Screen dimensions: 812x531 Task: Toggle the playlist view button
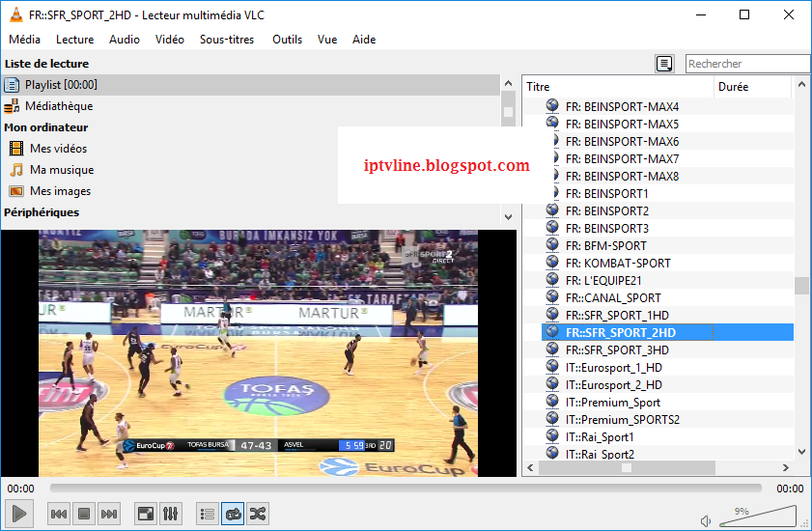point(207,514)
